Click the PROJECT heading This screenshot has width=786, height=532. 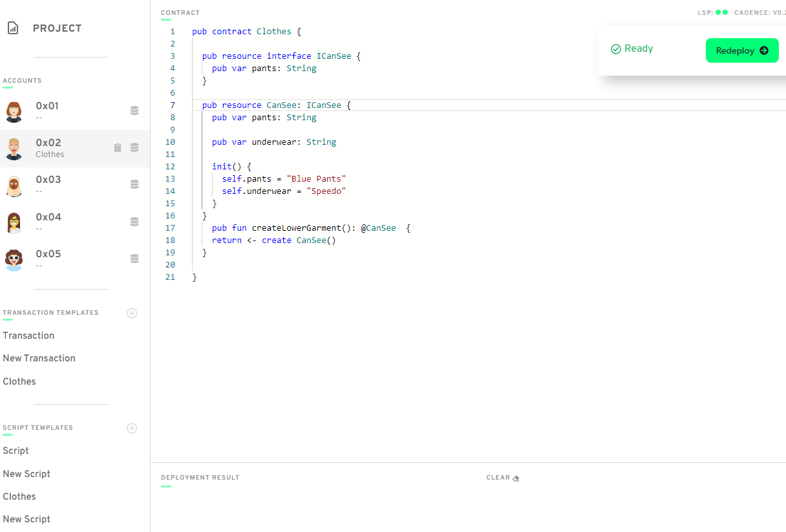(x=57, y=28)
